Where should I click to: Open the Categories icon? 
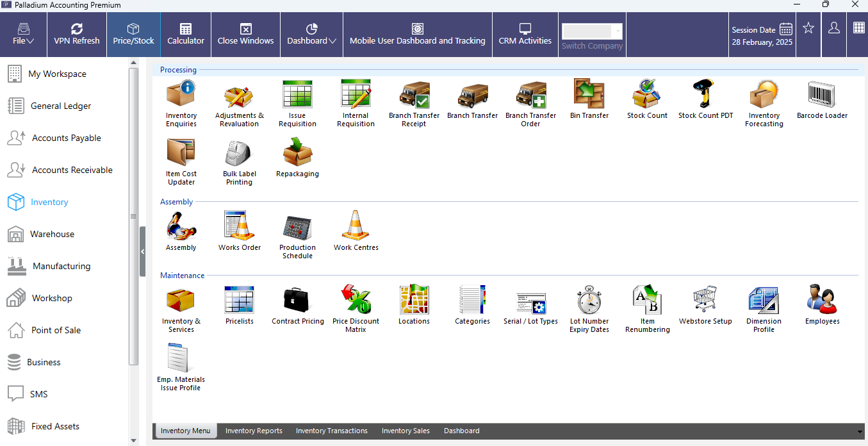[x=473, y=305]
